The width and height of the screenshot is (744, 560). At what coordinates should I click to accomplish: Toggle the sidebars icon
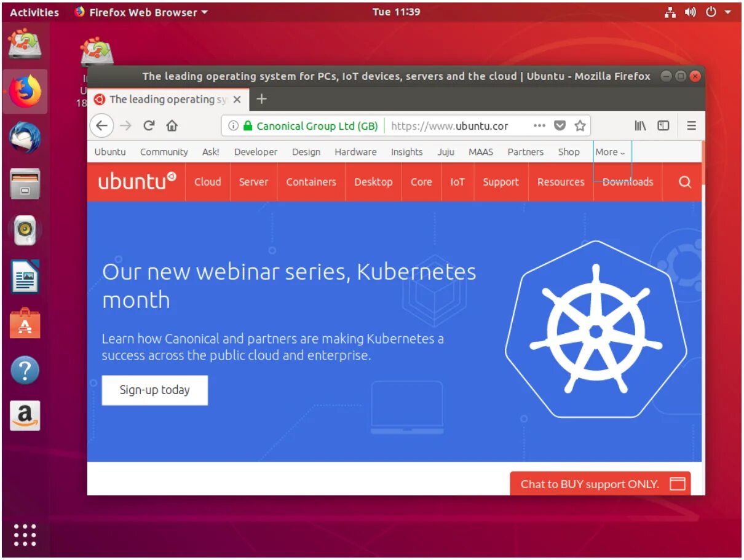(663, 126)
